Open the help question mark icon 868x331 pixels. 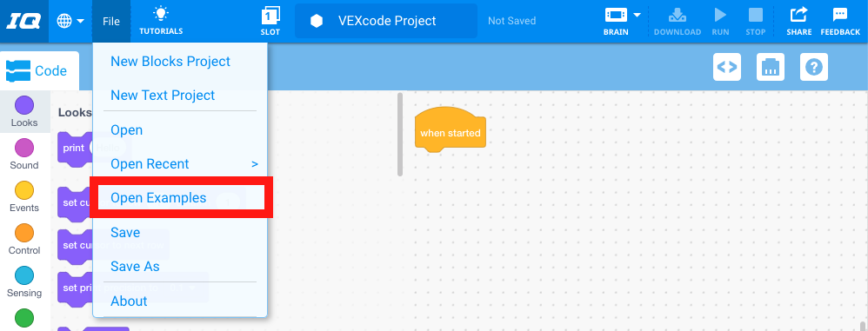(814, 67)
